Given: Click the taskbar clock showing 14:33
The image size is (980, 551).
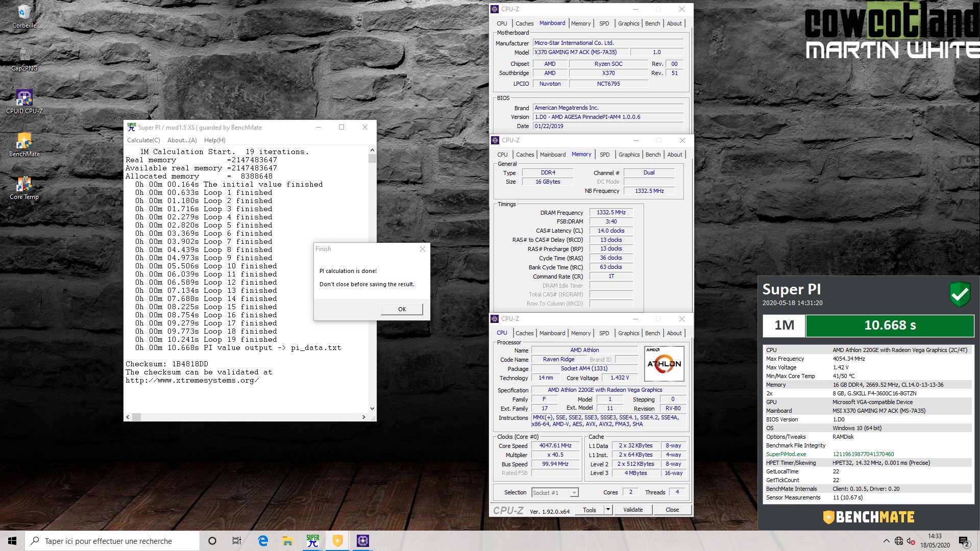Looking at the screenshot, I should click(x=935, y=541).
